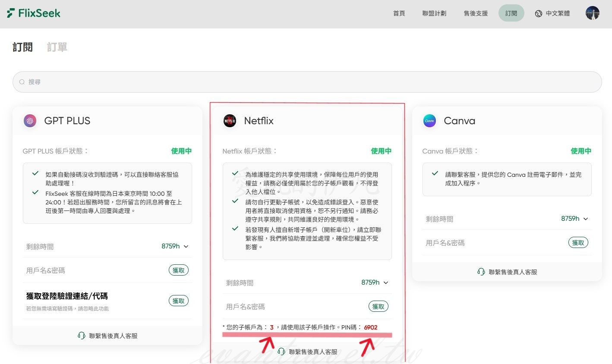Click 獲取 for Netflix 用戶名&密碼
This screenshot has height=364, width=612.
click(x=378, y=307)
